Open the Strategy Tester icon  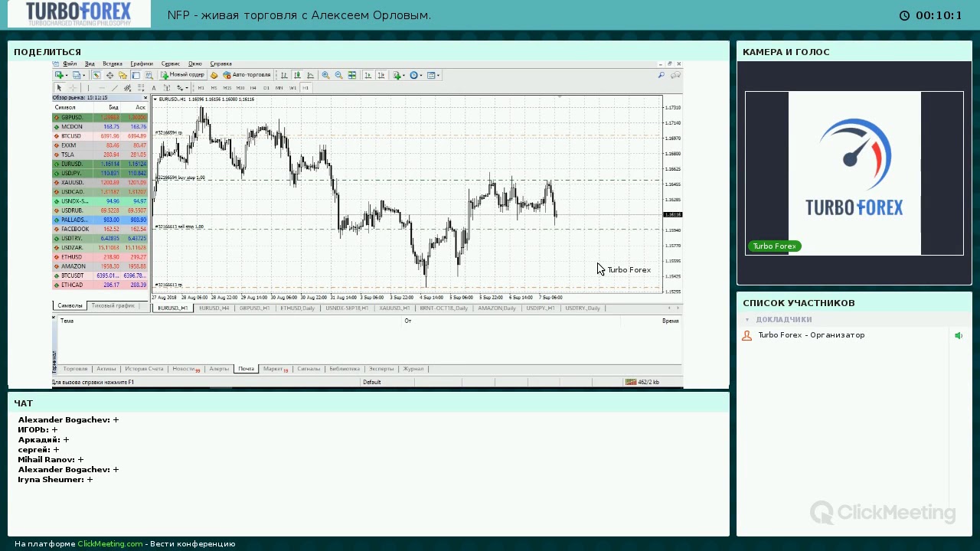tap(149, 75)
